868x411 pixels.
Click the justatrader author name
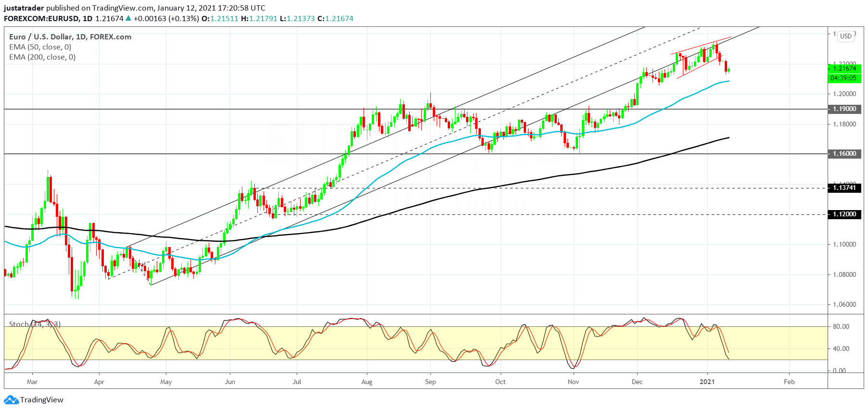[x=24, y=8]
